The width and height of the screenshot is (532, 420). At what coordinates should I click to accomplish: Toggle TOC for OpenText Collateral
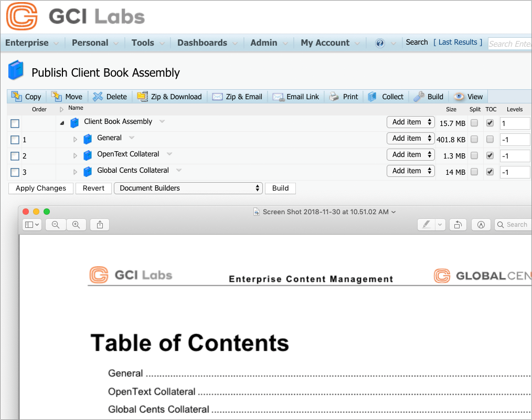tap(490, 155)
